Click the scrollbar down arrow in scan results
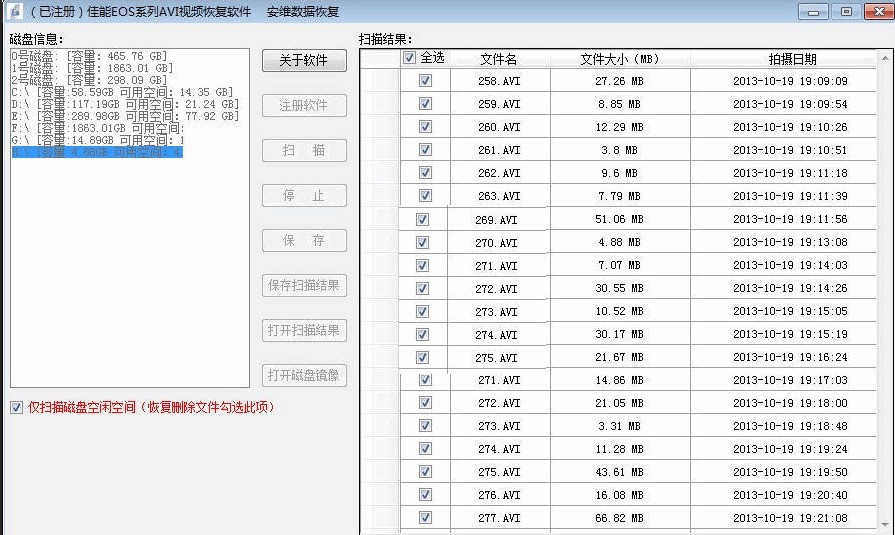 point(885,525)
